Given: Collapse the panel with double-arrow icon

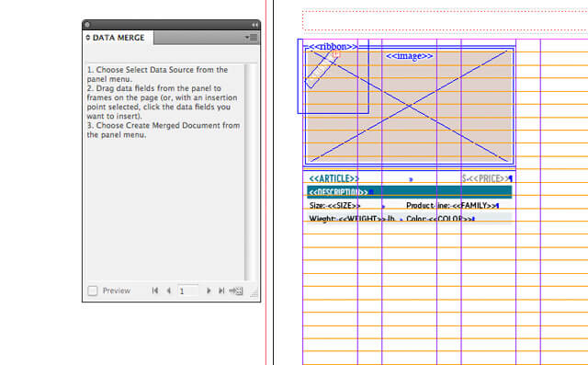Looking at the screenshot, I should click(x=254, y=25).
